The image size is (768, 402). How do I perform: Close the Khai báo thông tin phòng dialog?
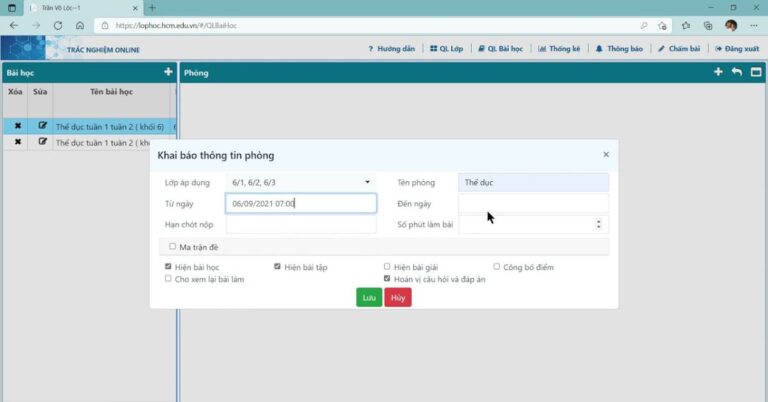pos(606,154)
